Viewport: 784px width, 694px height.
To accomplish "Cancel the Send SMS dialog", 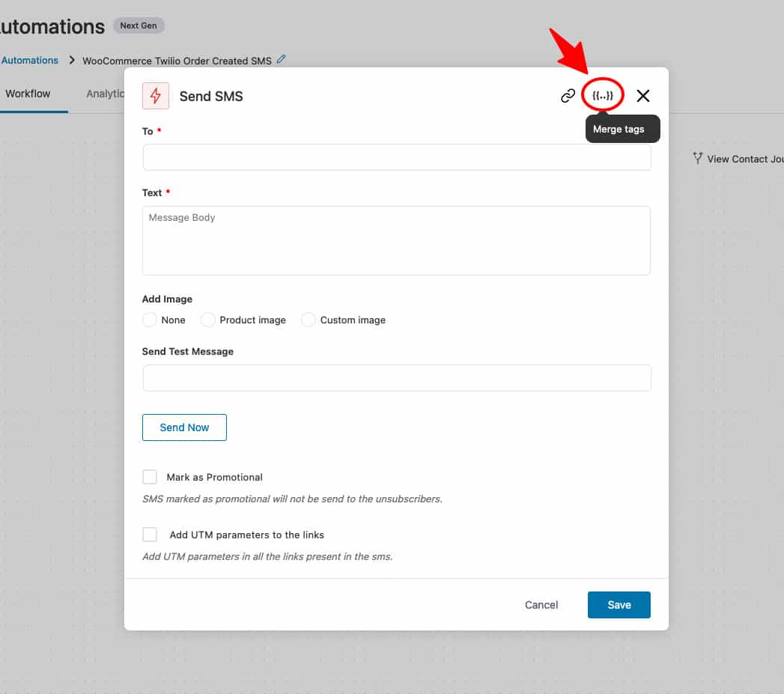I will click(541, 605).
